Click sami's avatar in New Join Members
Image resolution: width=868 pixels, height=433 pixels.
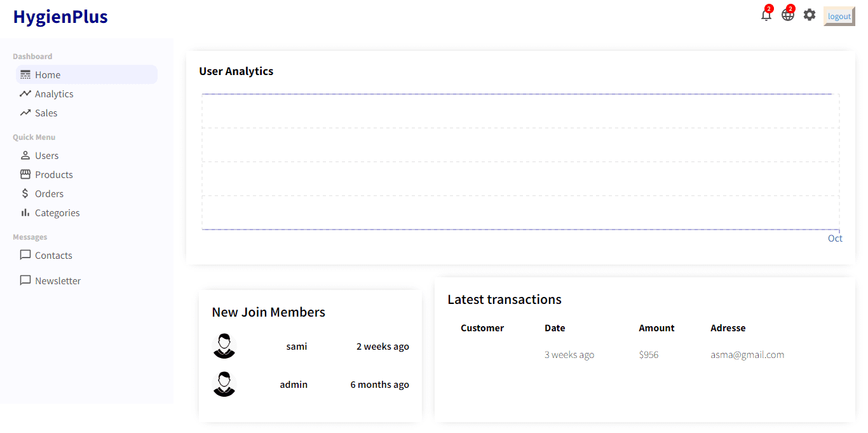pos(224,346)
